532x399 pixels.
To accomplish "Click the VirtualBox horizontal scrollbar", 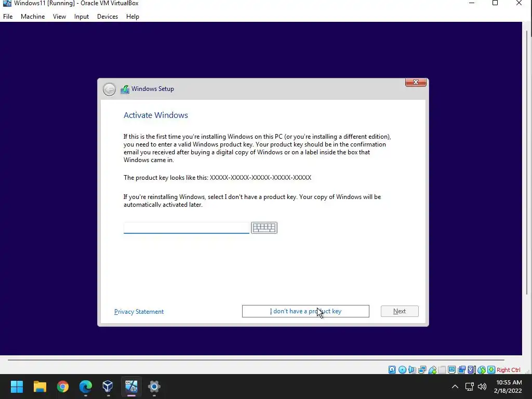I will coord(256,360).
